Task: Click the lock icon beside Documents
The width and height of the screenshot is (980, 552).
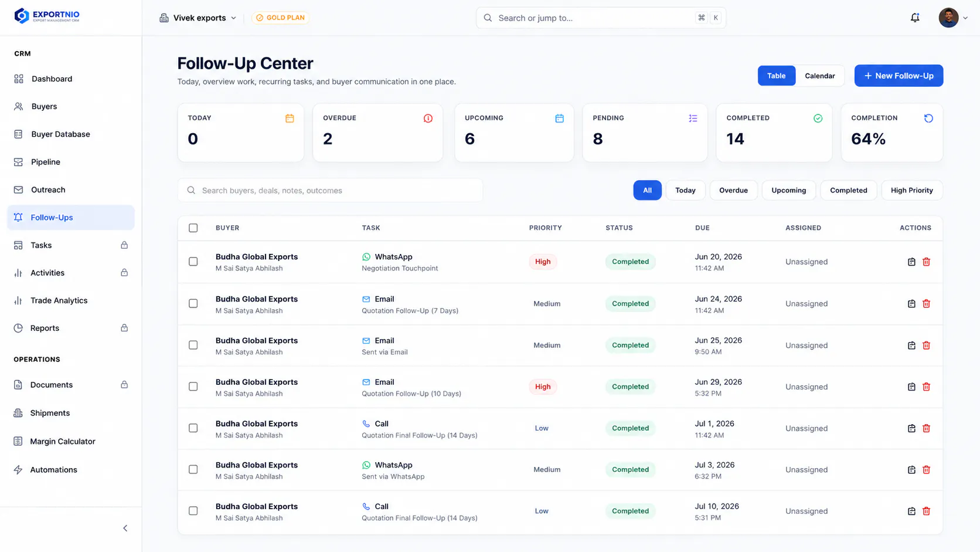Action: pyautogui.click(x=124, y=385)
